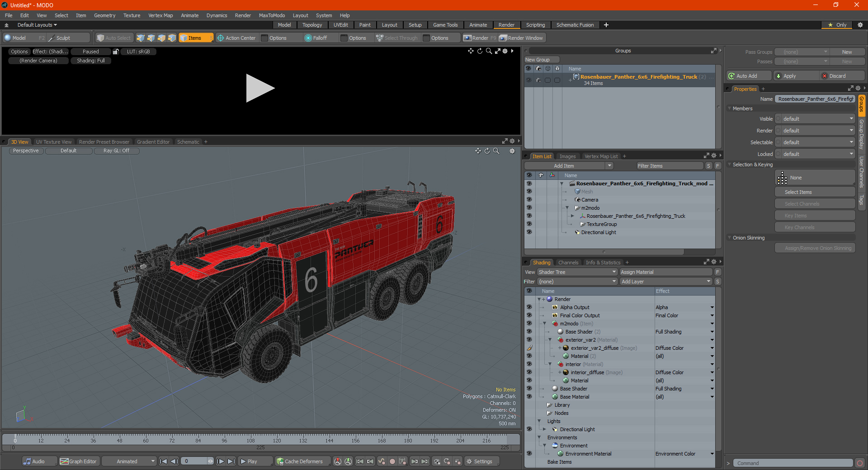Open Falloff tool
The height and width of the screenshot is (470, 868).
click(316, 38)
